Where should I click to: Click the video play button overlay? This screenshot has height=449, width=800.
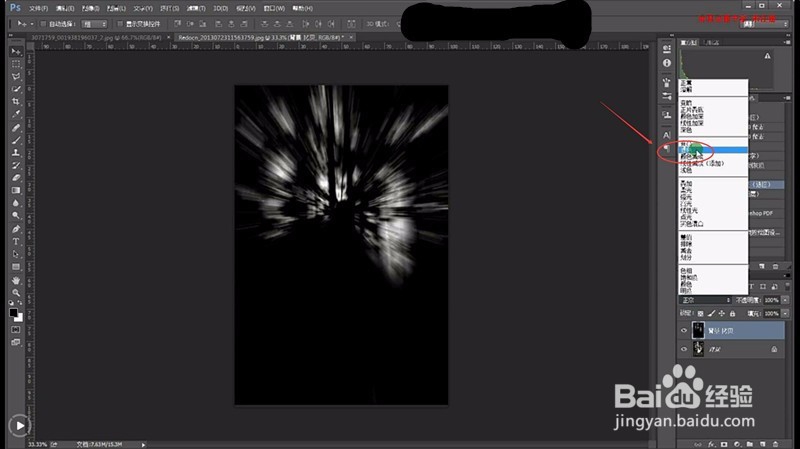[x=19, y=426]
